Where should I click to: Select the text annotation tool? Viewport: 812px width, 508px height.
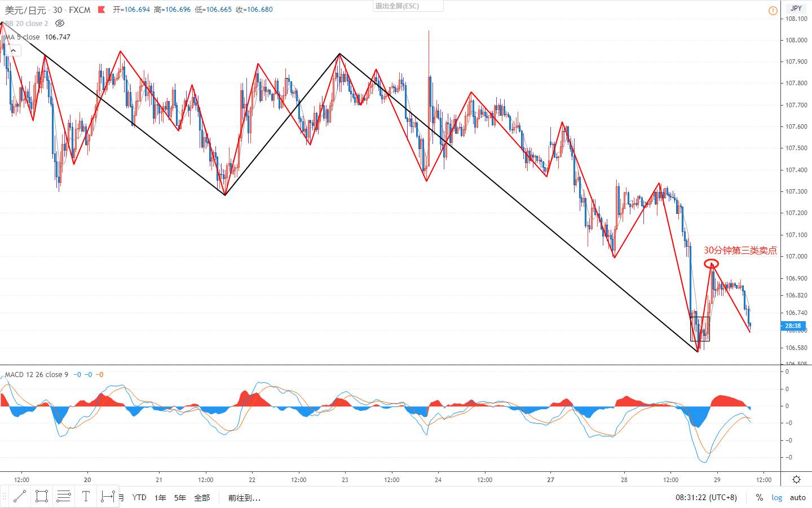86,497
